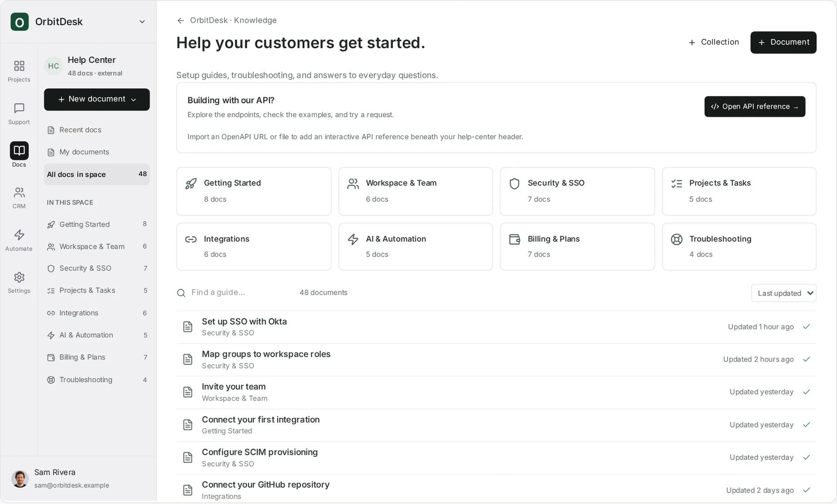This screenshot has height=504, width=837.
Task: Open Projects & Tasks in sidebar list
Action: tap(97, 291)
